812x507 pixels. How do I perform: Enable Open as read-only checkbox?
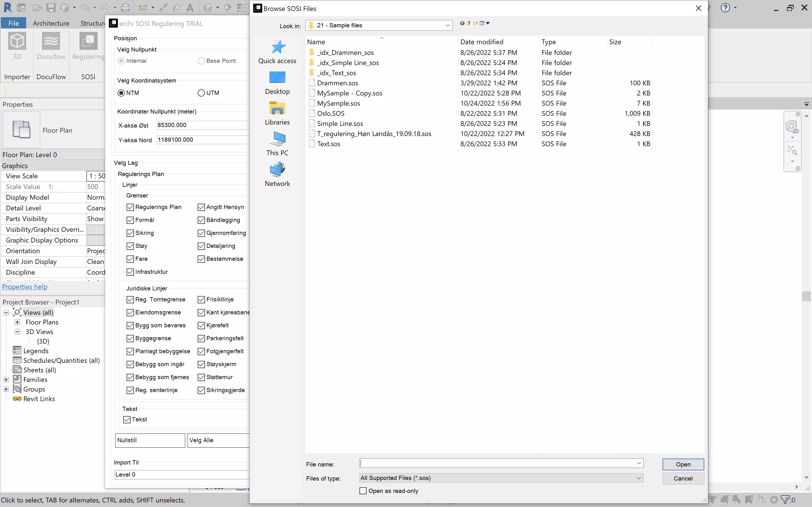pyautogui.click(x=363, y=491)
